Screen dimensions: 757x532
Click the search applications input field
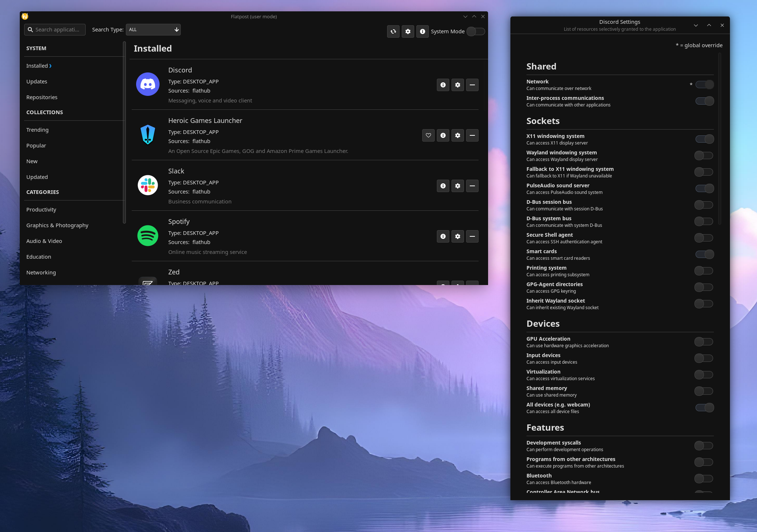pyautogui.click(x=55, y=30)
